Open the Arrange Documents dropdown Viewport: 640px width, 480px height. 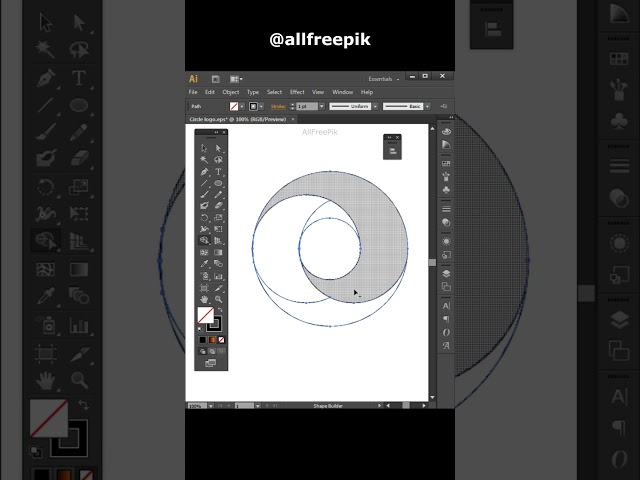[236, 79]
